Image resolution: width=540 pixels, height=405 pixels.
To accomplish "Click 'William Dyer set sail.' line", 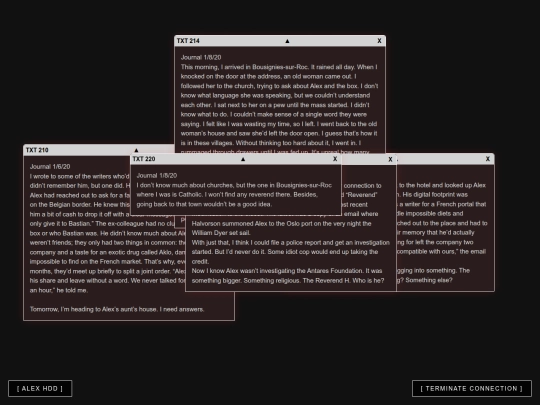I will (x=221, y=233).
